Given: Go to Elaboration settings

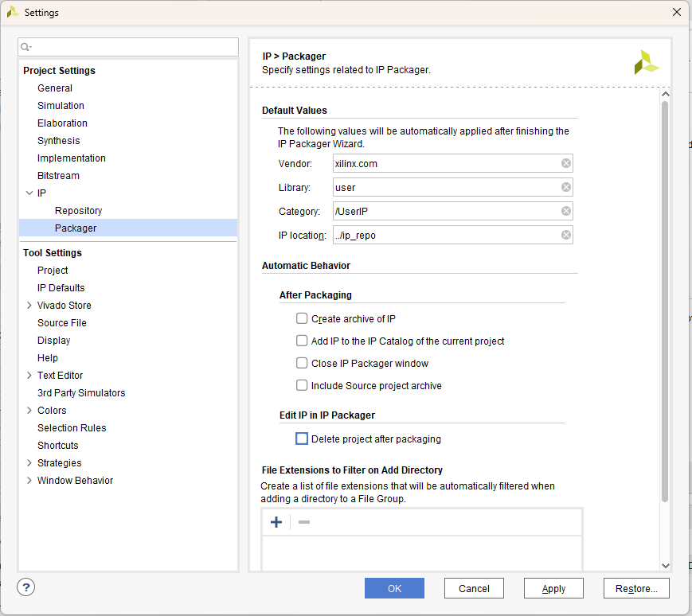Looking at the screenshot, I should pyautogui.click(x=62, y=123).
